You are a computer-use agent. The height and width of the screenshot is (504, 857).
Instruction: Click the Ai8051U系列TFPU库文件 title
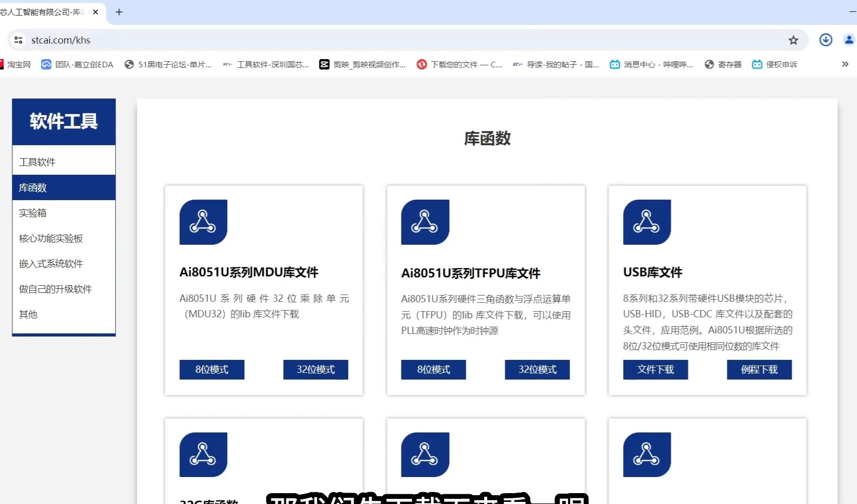point(471,273)
